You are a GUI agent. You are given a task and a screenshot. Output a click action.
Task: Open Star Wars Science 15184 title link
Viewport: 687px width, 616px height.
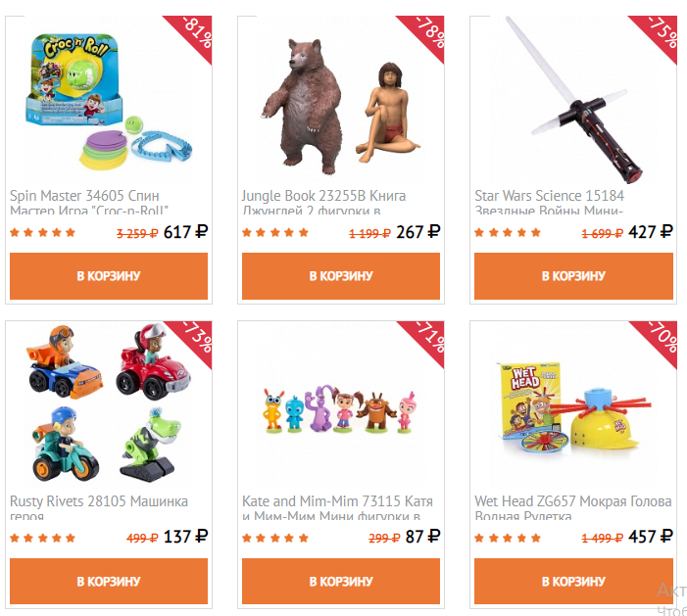pos(550,203)
